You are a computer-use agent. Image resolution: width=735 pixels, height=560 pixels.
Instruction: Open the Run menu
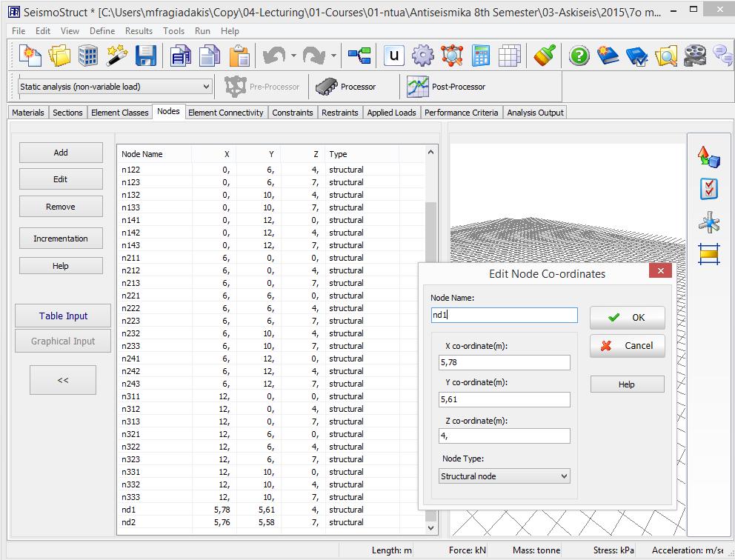202,31
